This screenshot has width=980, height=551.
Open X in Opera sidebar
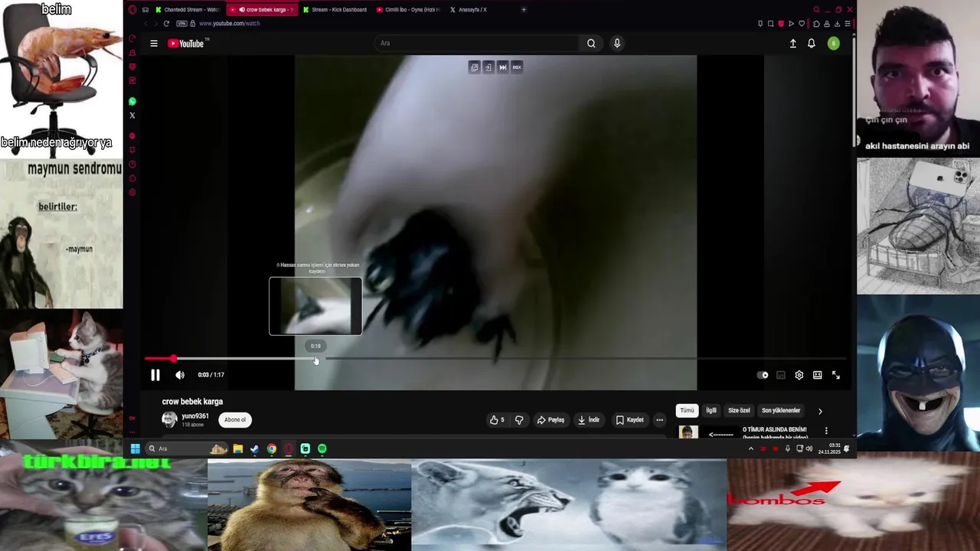[132, 116]
